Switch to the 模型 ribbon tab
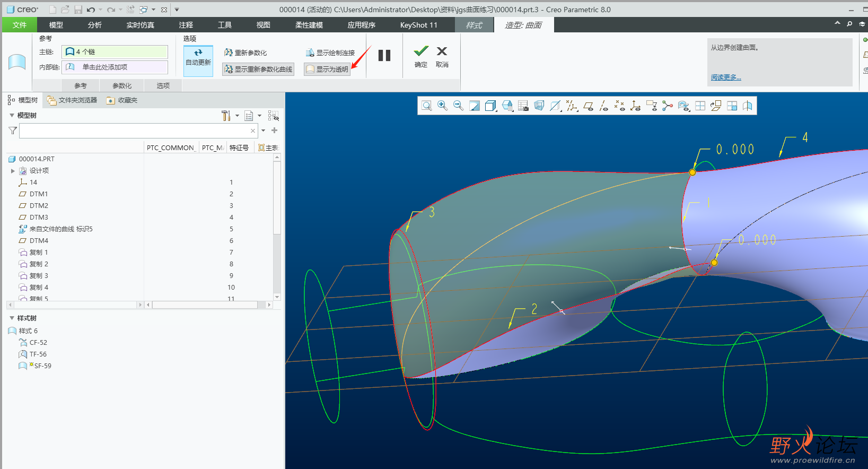 [56, 25]
